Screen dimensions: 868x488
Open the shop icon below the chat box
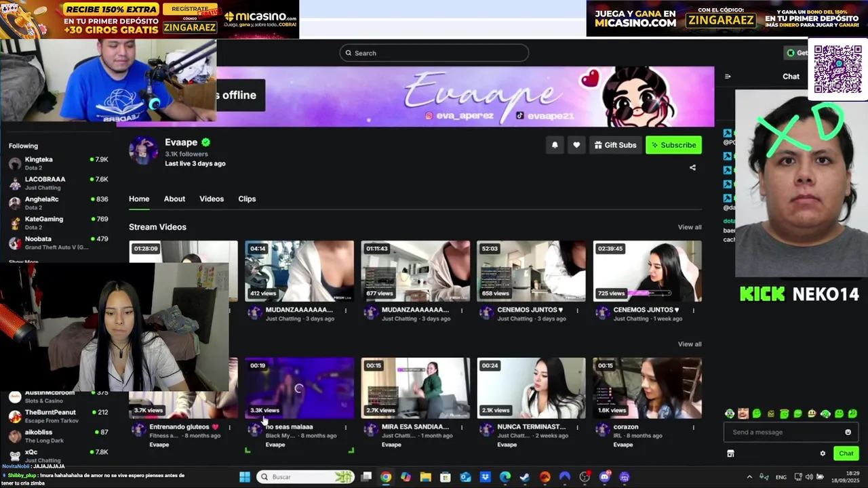(730, 453)
